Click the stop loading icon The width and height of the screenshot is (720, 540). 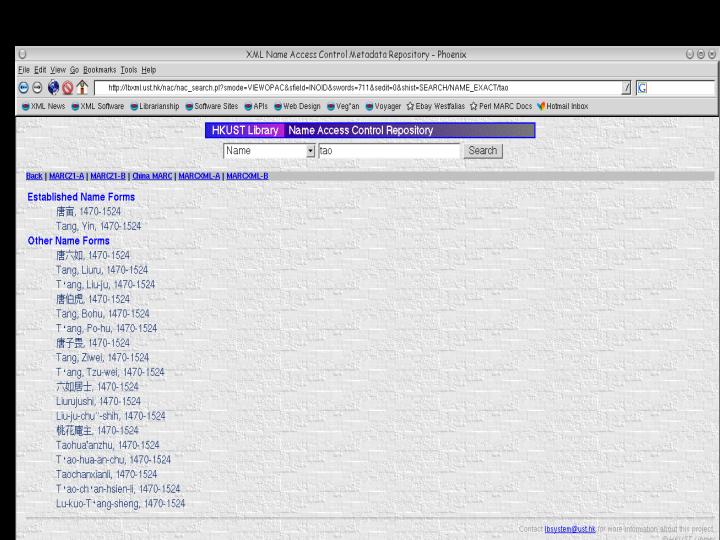[67, 88]
